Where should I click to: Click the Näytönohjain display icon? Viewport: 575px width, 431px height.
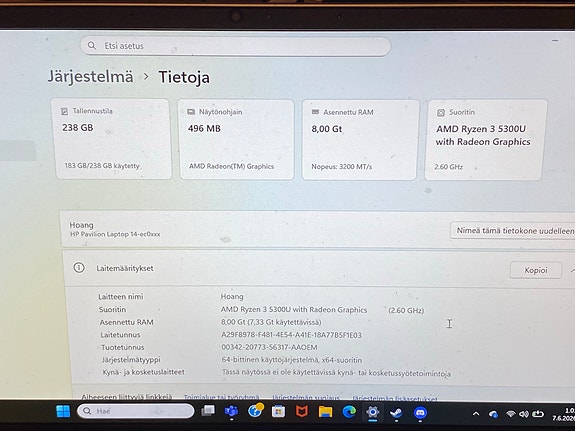click(x=191, y=112)
